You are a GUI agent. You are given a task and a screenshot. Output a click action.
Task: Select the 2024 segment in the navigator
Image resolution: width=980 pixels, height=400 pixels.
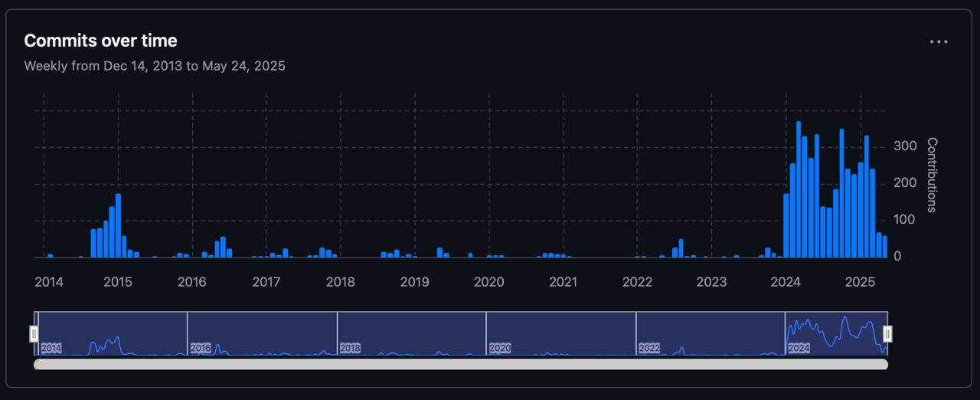point(835,333)
